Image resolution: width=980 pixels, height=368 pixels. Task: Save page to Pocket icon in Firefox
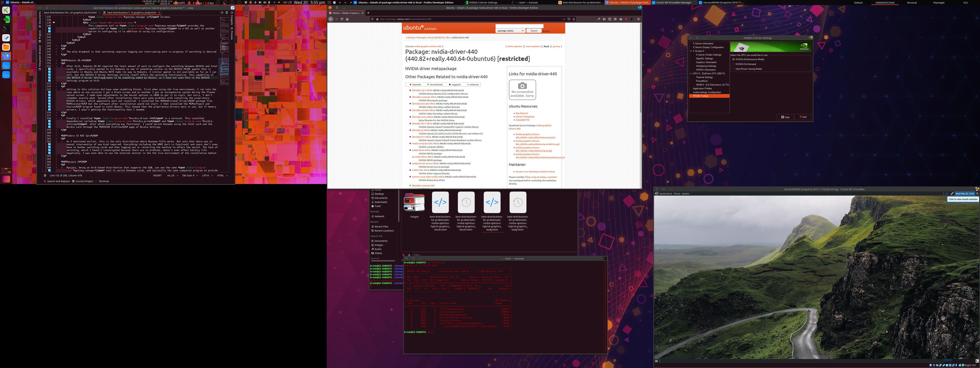[x=569, y=19]
